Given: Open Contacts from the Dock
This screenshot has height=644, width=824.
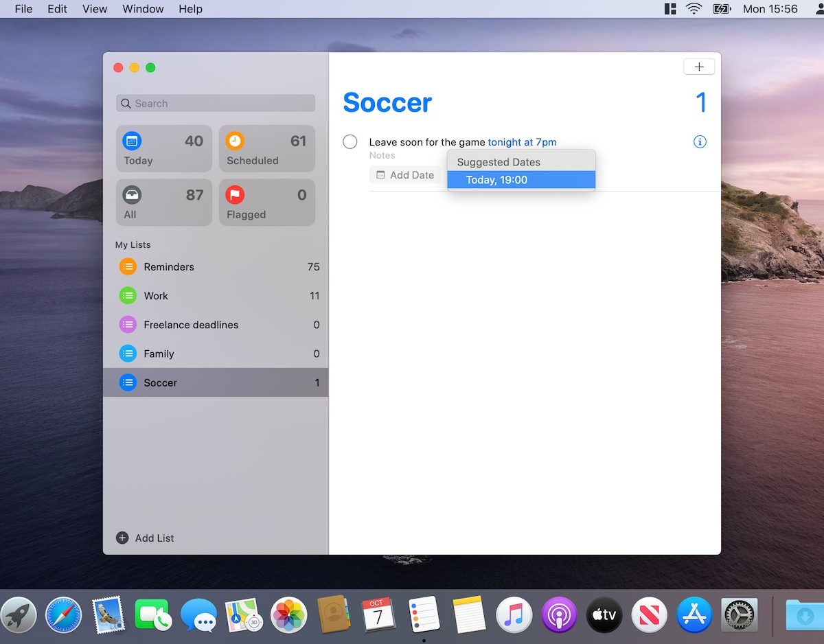Looking at the screenshot, I should [334, 614].
